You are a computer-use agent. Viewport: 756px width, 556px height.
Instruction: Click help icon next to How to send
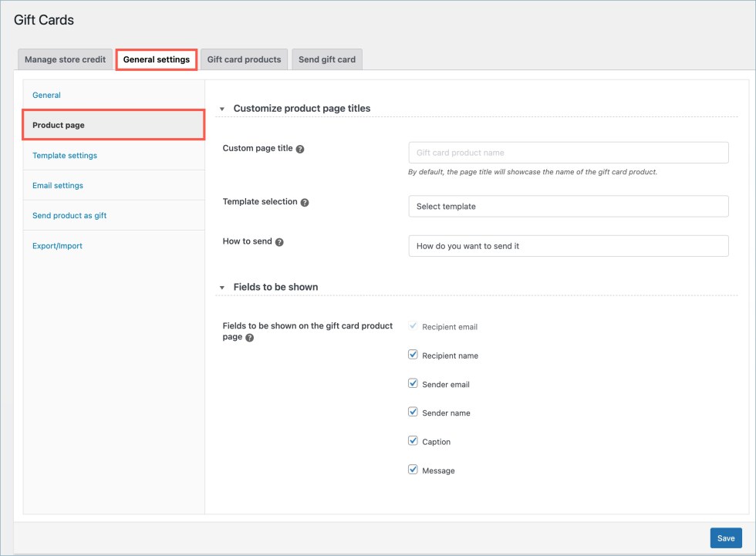tap(279, 242)
